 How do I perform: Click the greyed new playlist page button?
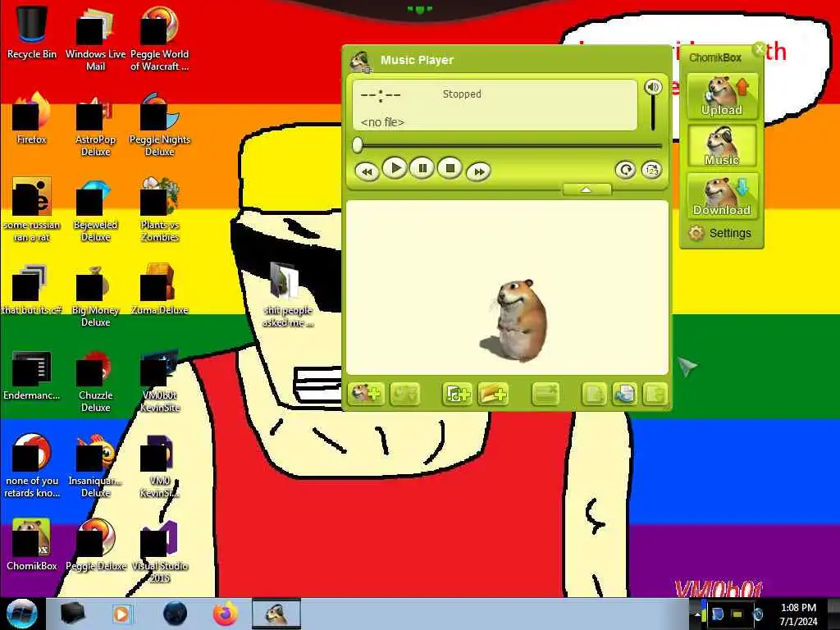click(x=594, y=395)
